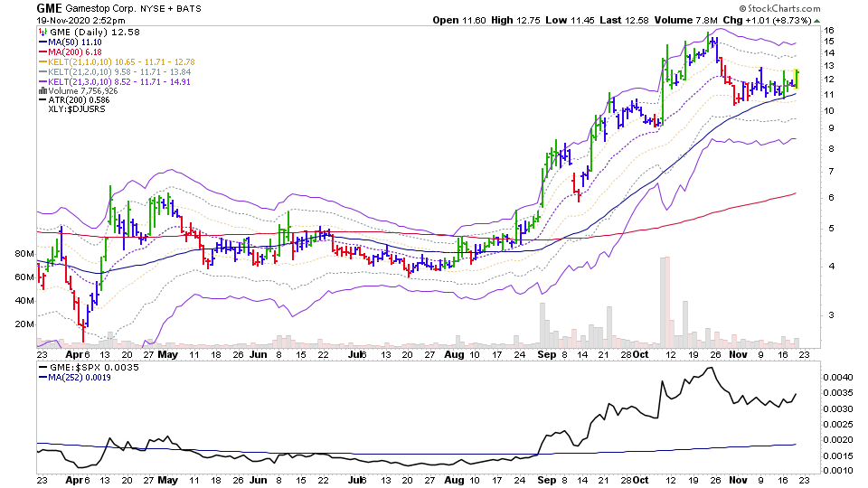Click the '0.0015' ratio axis label

tap(838, 455)
